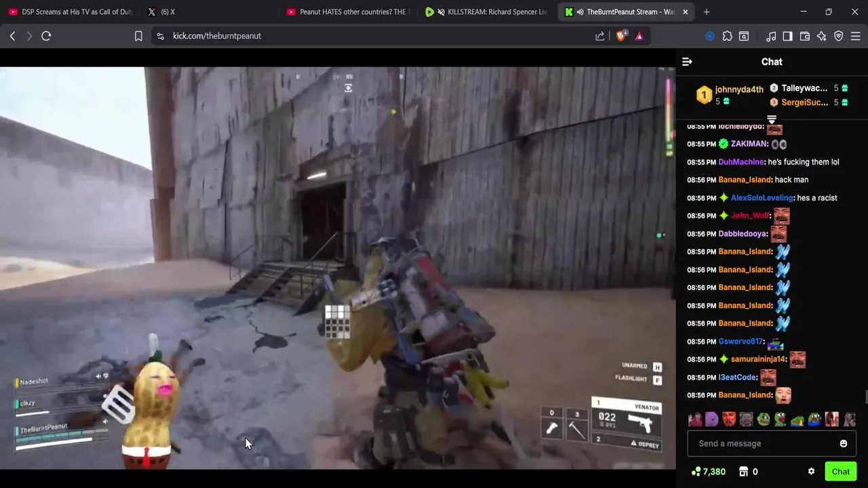868x488 pixels.
Task: Click the 'hack man' chat message
Action: pos(791,180)
